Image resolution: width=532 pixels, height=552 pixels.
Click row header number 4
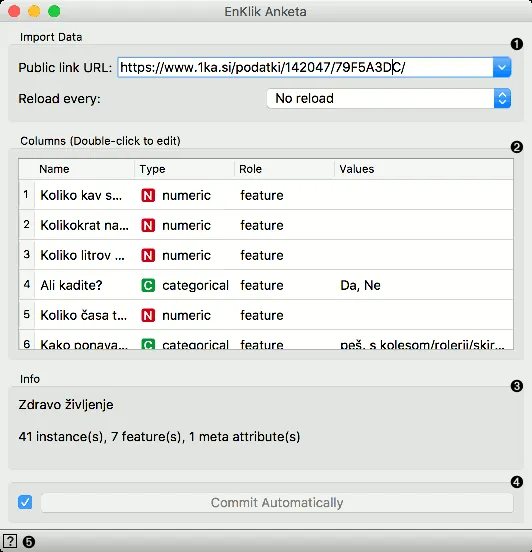click(27, 284)
